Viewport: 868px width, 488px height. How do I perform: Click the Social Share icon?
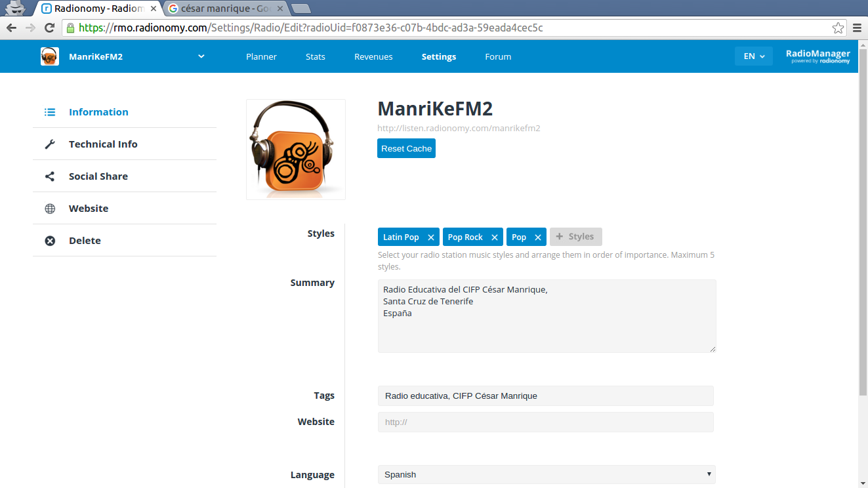(50, 176)
